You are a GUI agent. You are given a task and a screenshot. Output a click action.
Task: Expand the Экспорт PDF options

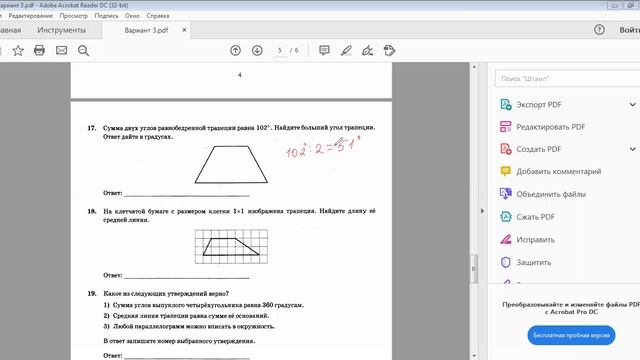click(632, 105)
